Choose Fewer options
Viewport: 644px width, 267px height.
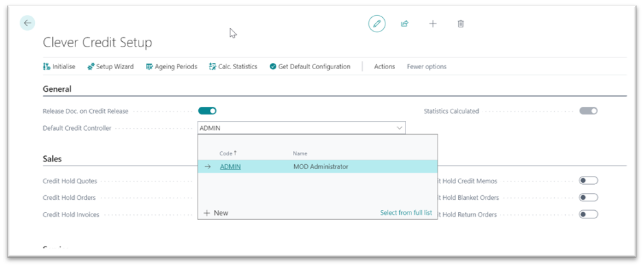click(x=427, y=66)
